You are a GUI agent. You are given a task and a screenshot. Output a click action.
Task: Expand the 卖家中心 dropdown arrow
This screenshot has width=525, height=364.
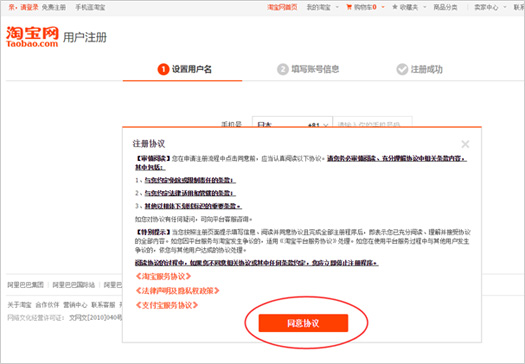505,7
